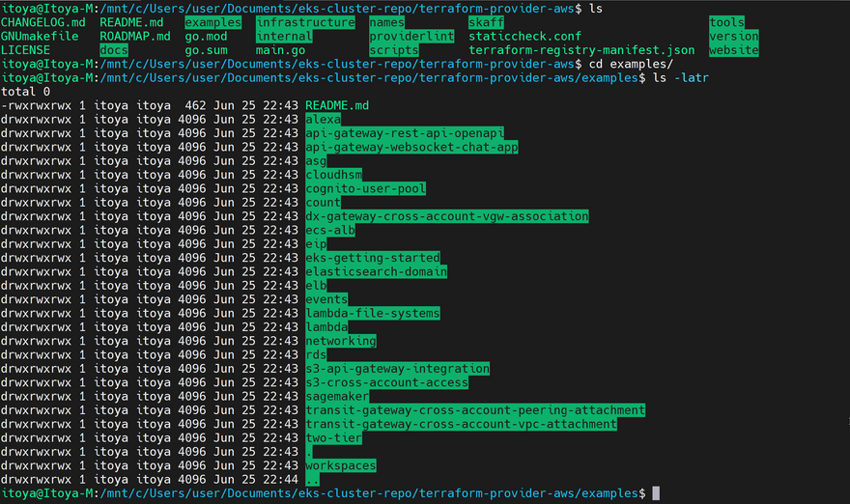
Task: Select the main.go filename
Action: pos(280,50)
